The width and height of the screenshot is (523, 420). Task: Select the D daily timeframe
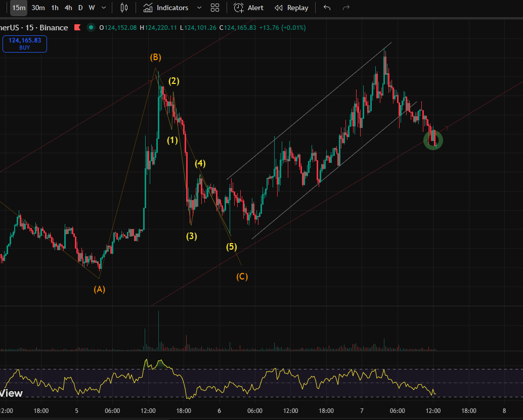80,8
